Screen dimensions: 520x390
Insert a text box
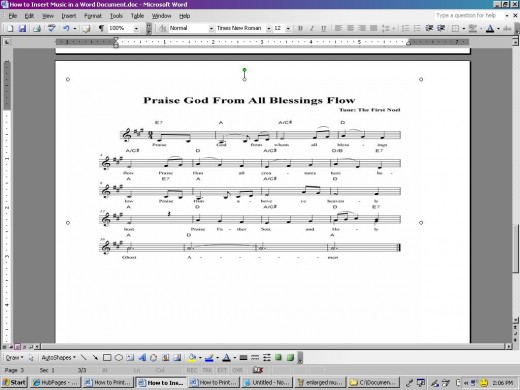[x=130, y=357]
